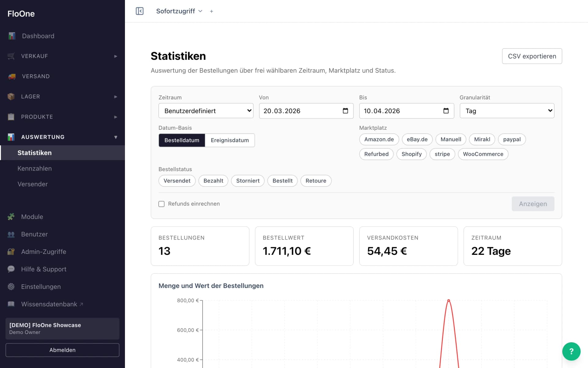
Task: Open the Sofortzugriff dropdown
Action: pos(179,11)
